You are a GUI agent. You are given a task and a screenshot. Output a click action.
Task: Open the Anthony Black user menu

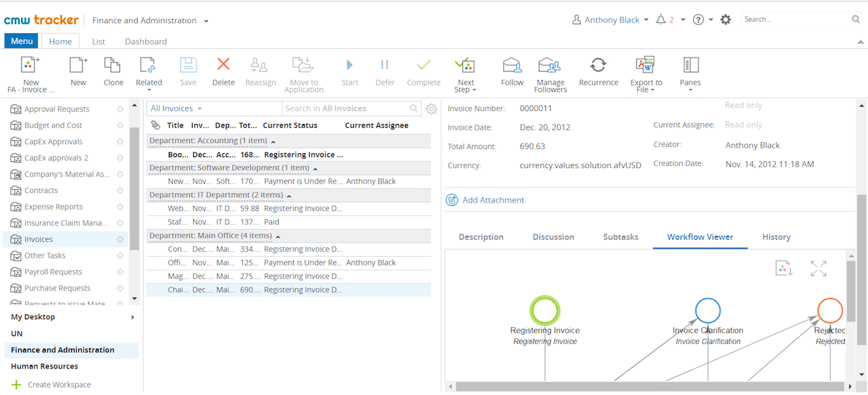pyautogui.click(x=611, y=20)
